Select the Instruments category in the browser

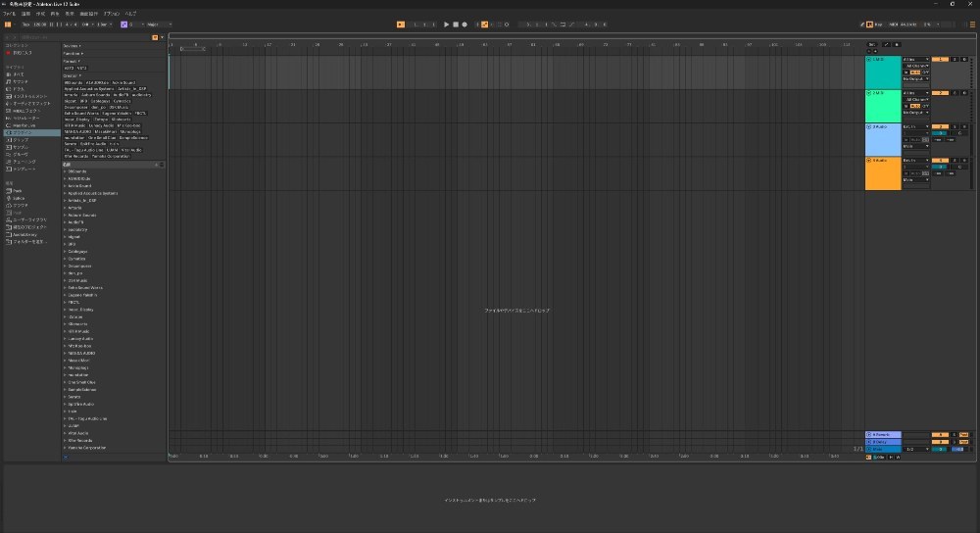[x=25, y=96]
